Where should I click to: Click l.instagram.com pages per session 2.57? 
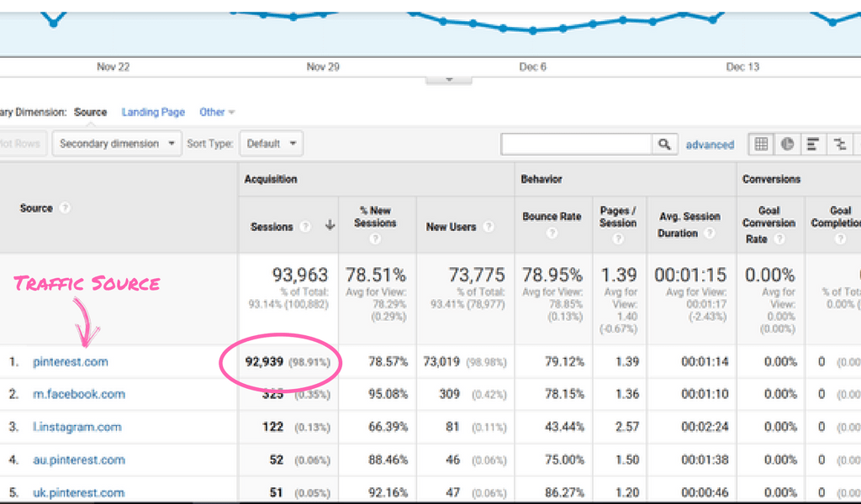[x=627, y=428]
